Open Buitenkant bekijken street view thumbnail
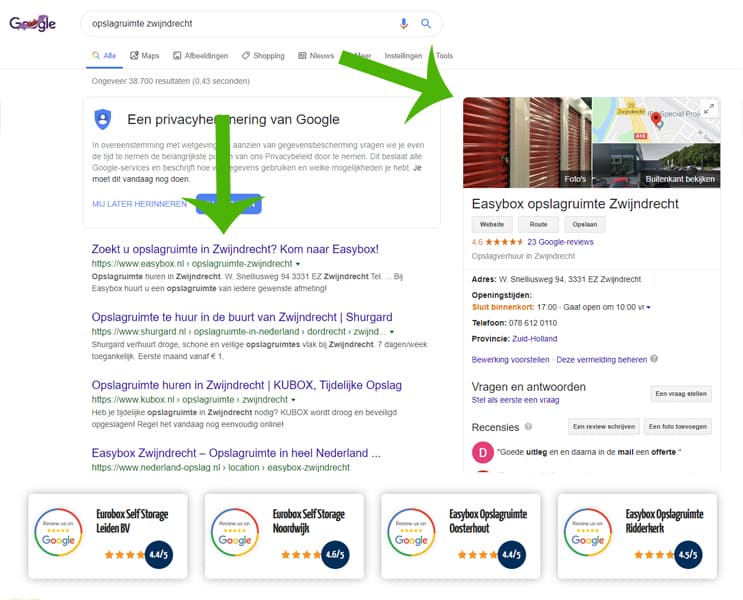This screenshot has height=600, width=743. pos(656,165)
